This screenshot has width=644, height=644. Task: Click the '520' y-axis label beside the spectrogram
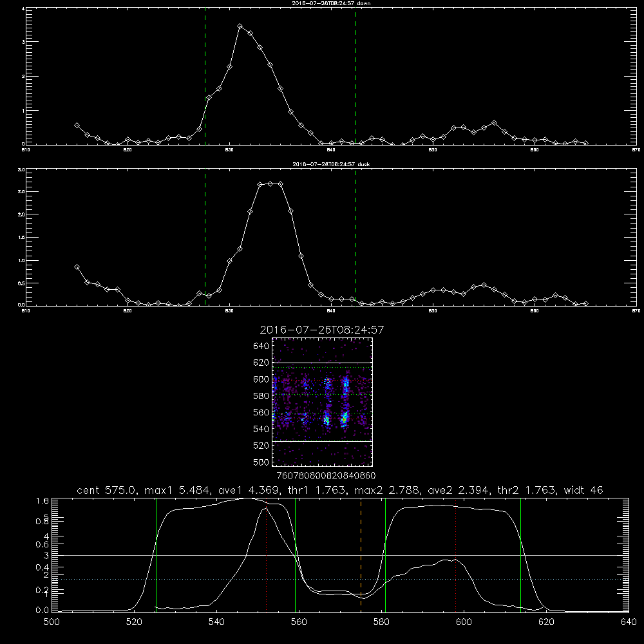(261, 446)
